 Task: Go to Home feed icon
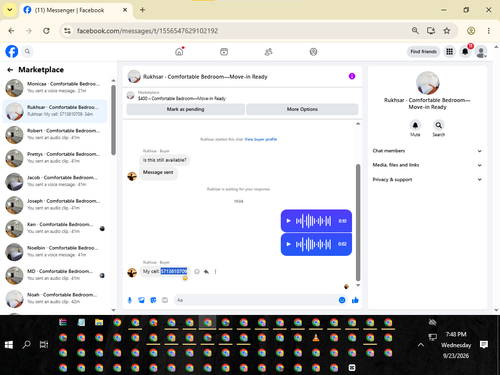click(179, 52)
